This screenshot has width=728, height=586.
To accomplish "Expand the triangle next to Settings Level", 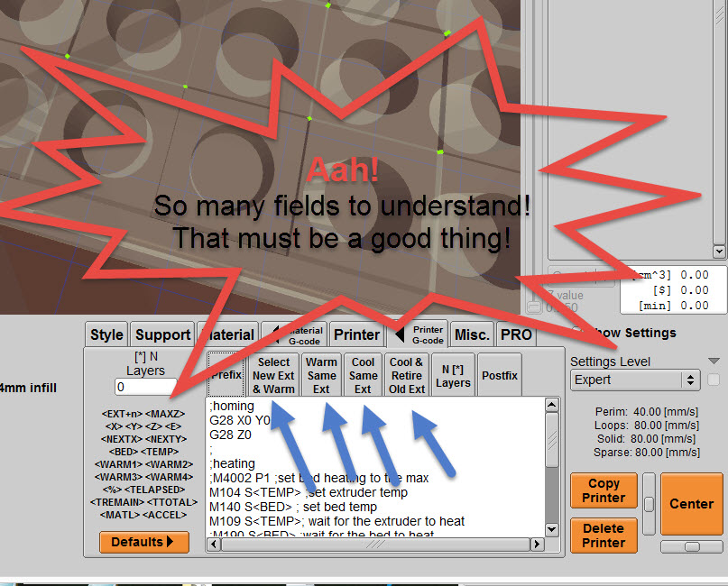I will [714, 361].
